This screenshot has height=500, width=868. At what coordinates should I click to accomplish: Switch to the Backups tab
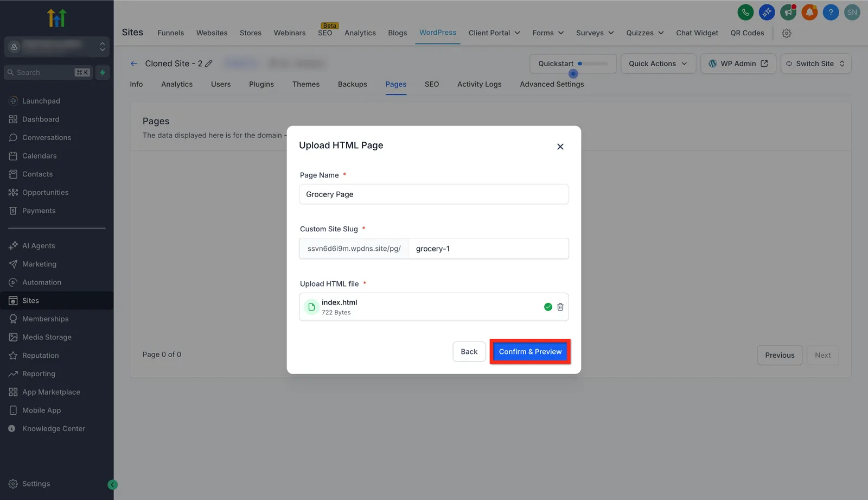pos(353,84)
